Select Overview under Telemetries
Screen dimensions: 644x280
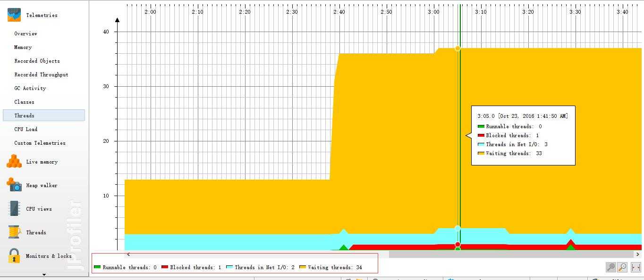43,33
